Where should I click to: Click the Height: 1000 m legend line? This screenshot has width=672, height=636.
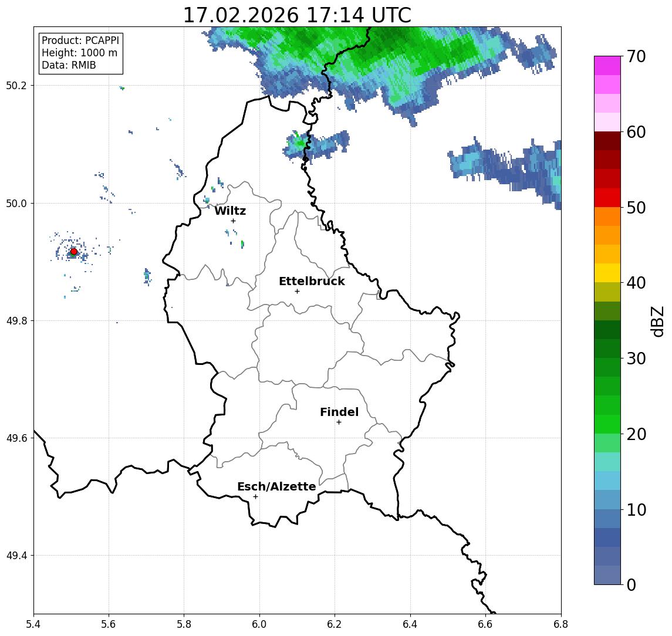79,53
